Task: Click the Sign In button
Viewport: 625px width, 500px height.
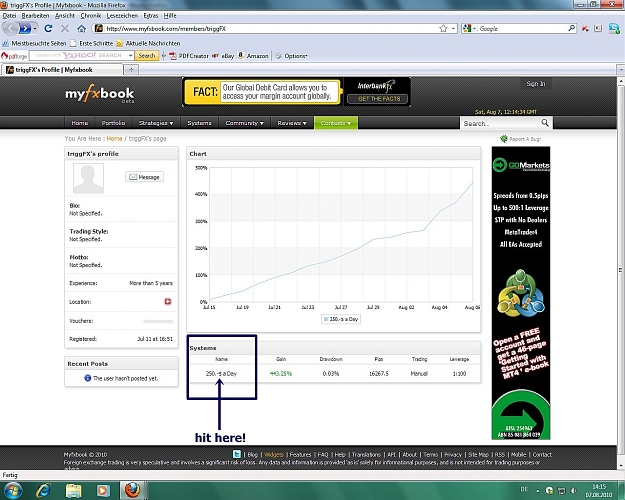Action: 535,84
